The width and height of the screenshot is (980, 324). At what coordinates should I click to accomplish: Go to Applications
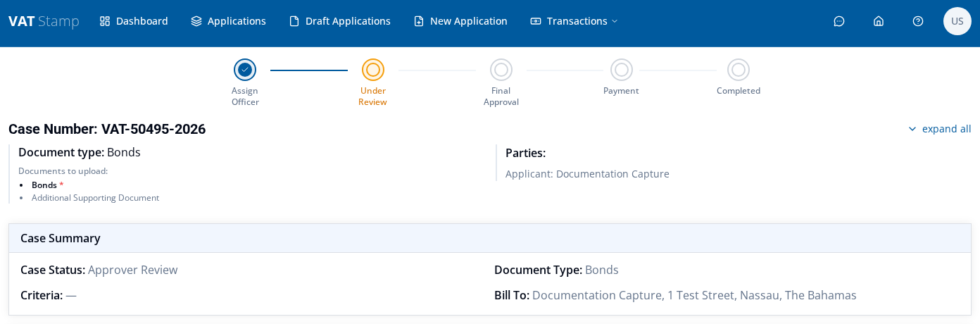[228, 21]
